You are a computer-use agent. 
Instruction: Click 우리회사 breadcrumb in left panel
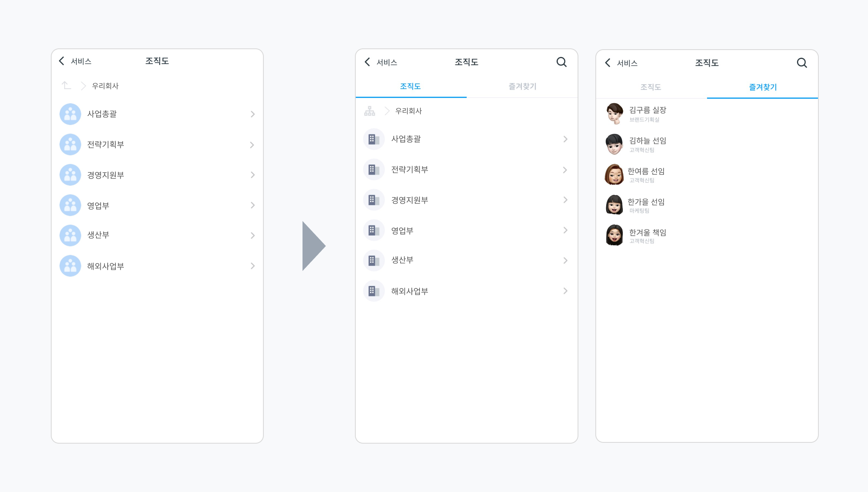tap(105, 86)
